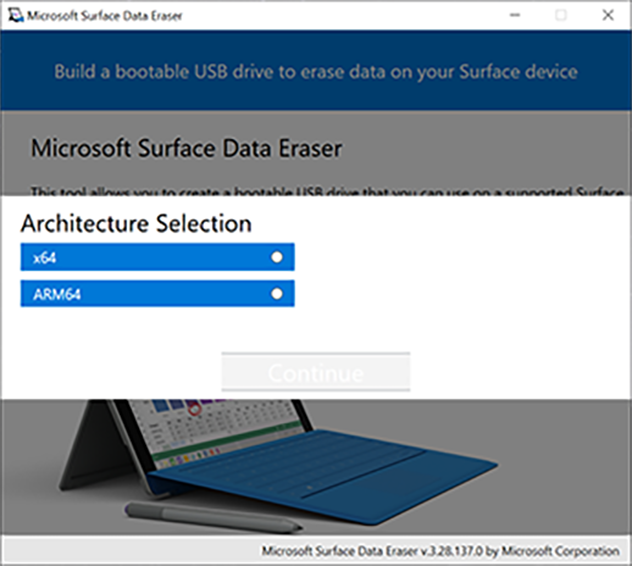The height and width of the screenshot is (566, 632).
Task: Select the ARM64 architecture radio button
Action: tap(277, 294)
